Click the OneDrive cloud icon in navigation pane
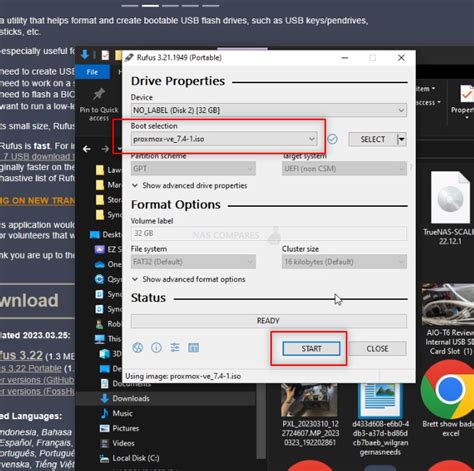Screen dimensions: 474x471 [x=100, y=265]
